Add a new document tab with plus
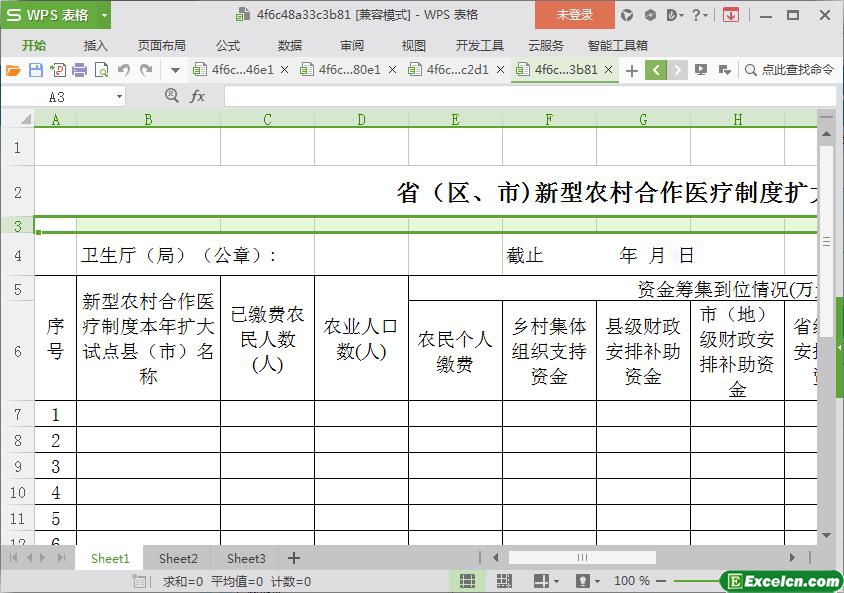Viewport: 844px width, 593px height. [632, 70]
